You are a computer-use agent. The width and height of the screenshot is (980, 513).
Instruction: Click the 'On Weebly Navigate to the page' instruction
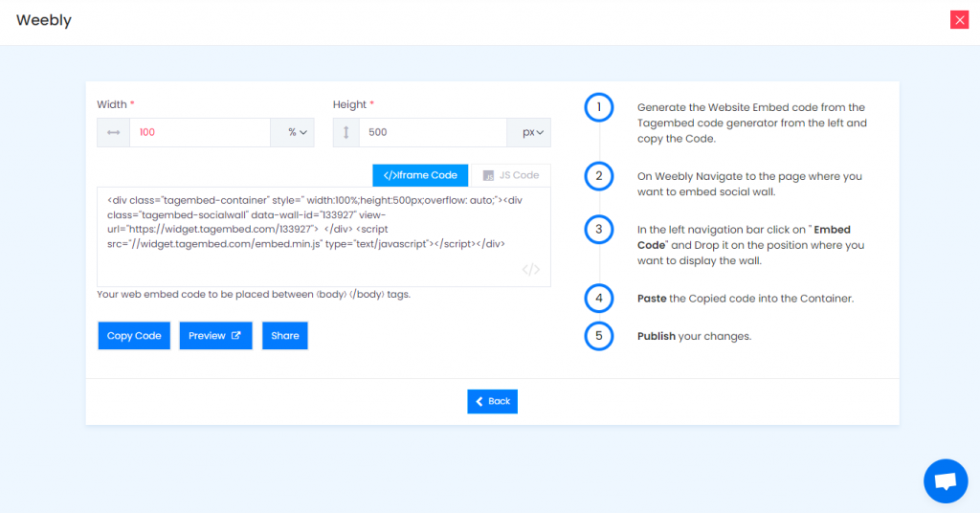[x=749, y=184]
